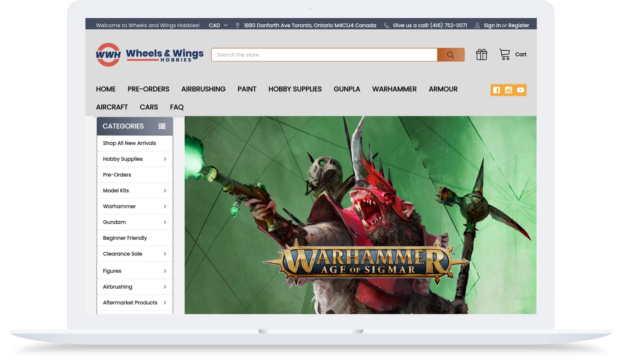Select GUNPLA in the navigation bar
The image size is (622, 364).
point(347,89)
